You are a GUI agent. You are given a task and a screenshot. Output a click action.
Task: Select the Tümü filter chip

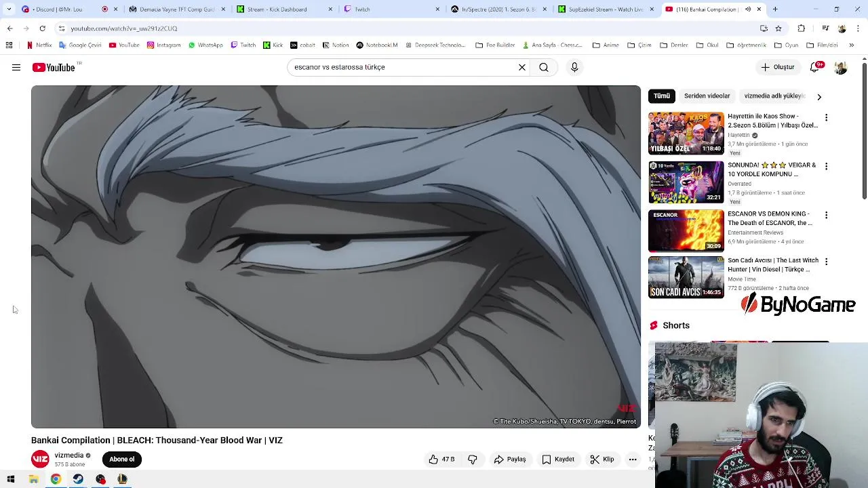tap(662, 96)
